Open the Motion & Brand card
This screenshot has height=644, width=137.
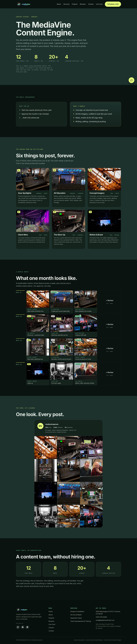[x=104, y=229]
